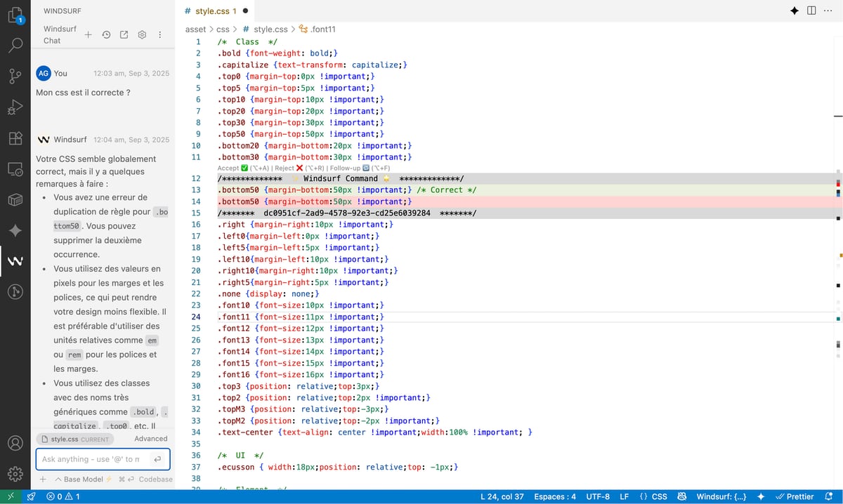
Task: Open the Base Model selector
Action: [83, 479]
